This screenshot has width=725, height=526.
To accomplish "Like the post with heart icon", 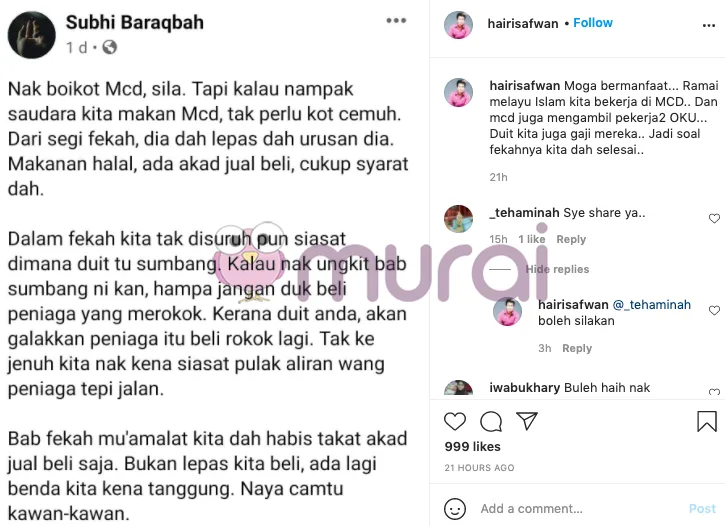I will [x=455, y=422].
